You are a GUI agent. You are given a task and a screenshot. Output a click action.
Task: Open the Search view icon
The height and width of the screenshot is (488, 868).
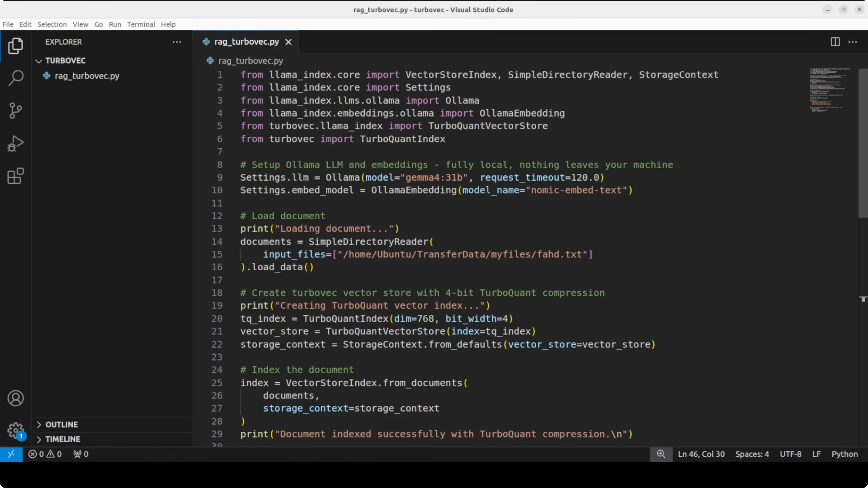point(16,78)
